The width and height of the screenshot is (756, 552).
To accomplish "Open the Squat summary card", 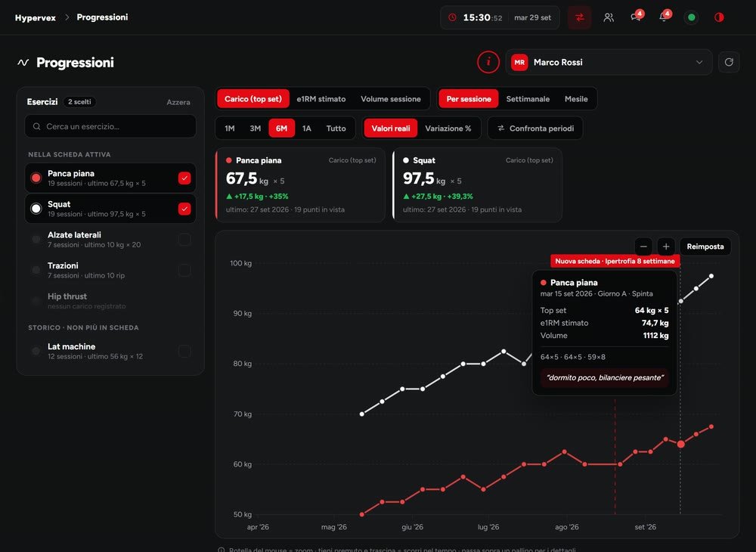I will (x=477, y=185).
